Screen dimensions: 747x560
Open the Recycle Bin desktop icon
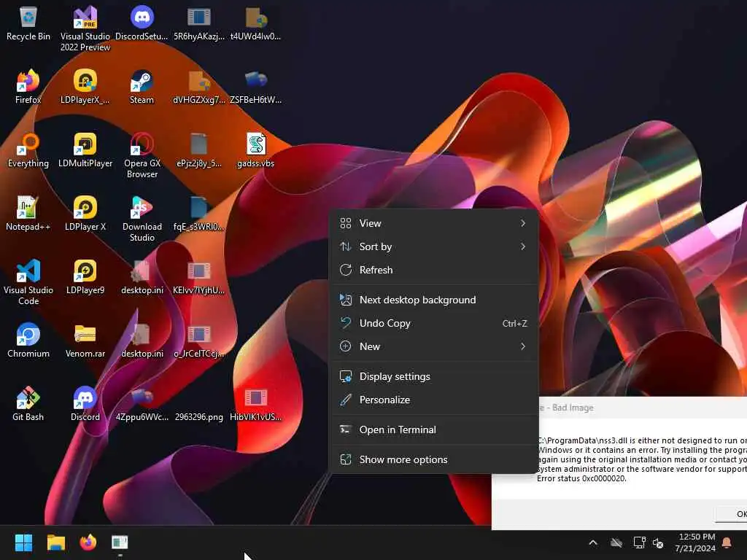[x=28, y=24]
